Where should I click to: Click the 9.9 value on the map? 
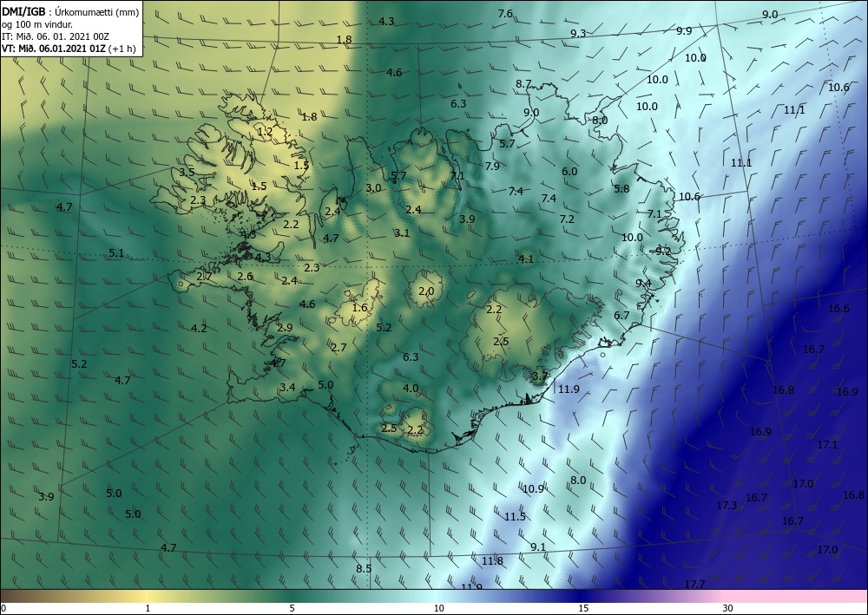(684, 31)
